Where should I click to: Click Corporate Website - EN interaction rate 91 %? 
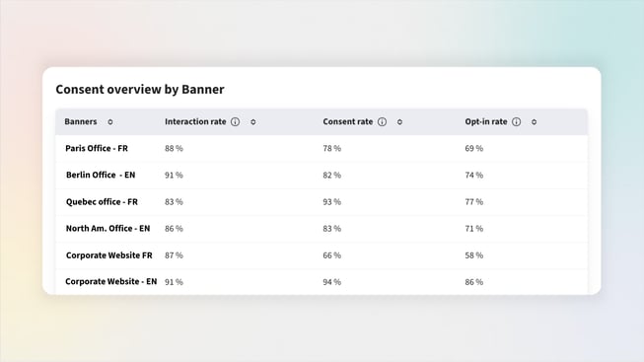click(x=174, y=282)
